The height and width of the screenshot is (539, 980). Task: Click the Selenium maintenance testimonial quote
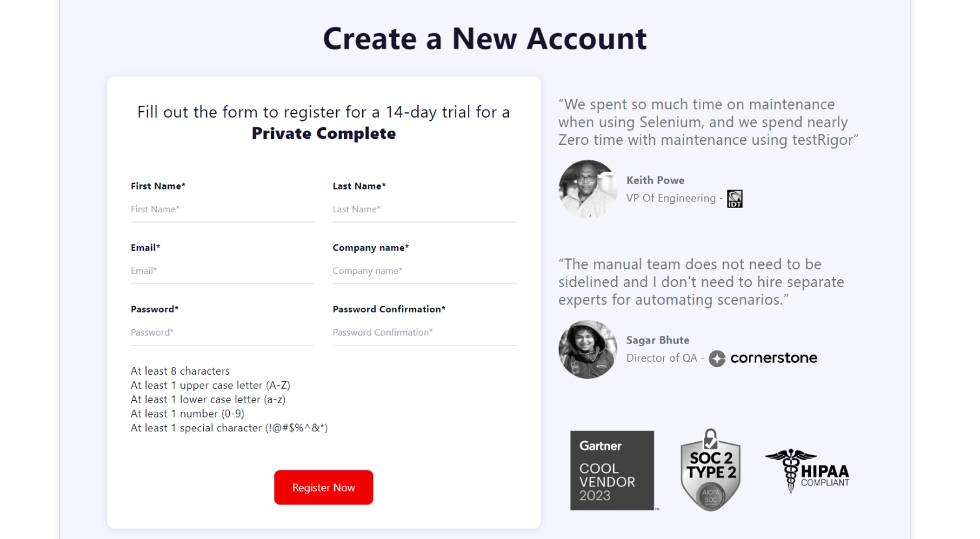(707, 122)
